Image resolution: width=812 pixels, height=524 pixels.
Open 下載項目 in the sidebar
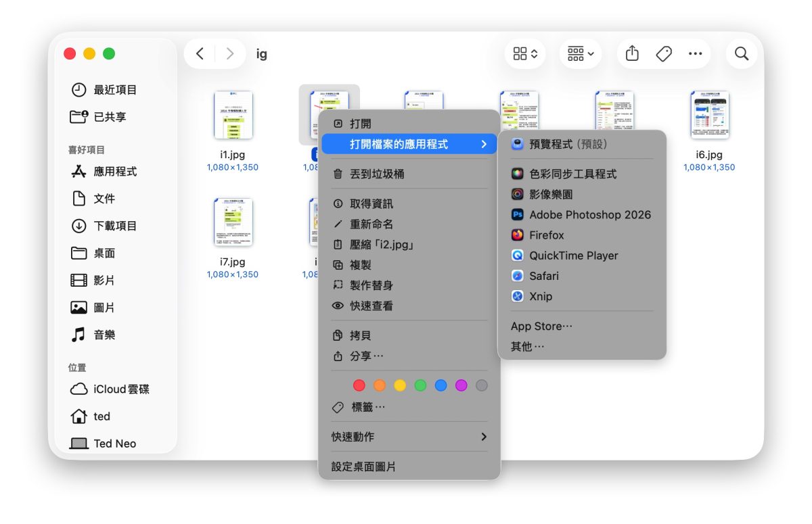[115, 226]
